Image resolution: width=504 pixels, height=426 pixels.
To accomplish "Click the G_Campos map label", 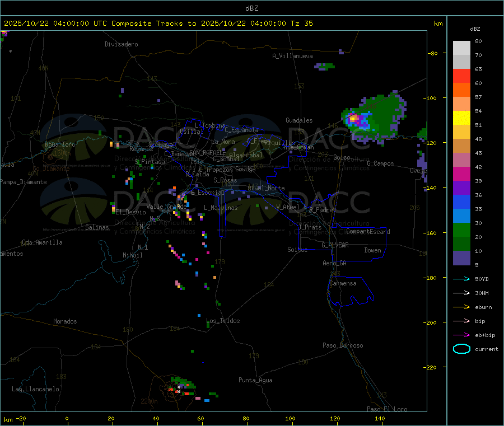I will 380,163.
